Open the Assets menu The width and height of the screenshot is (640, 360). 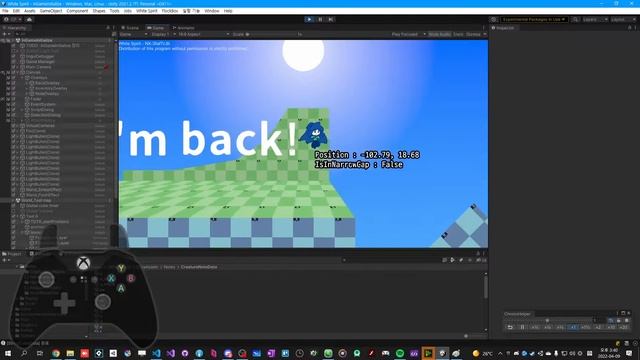[x=30, y=11]
